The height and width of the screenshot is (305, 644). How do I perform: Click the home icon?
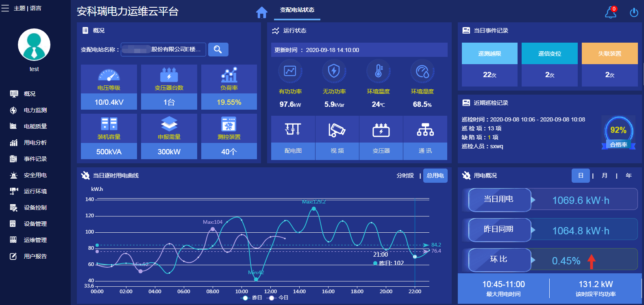[x=262, y=13]
